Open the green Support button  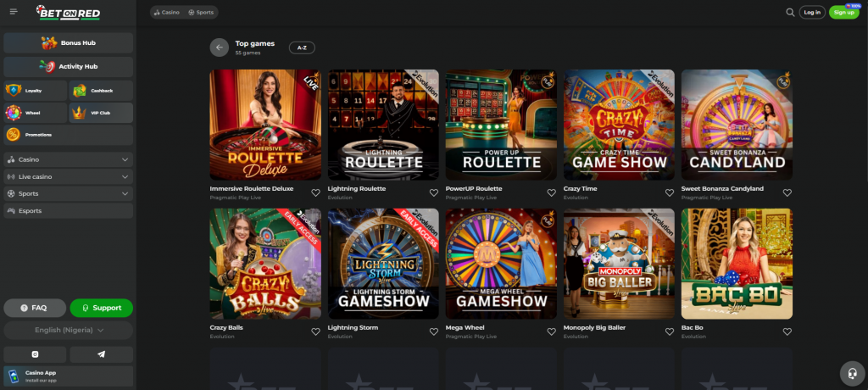coord(102,308)
